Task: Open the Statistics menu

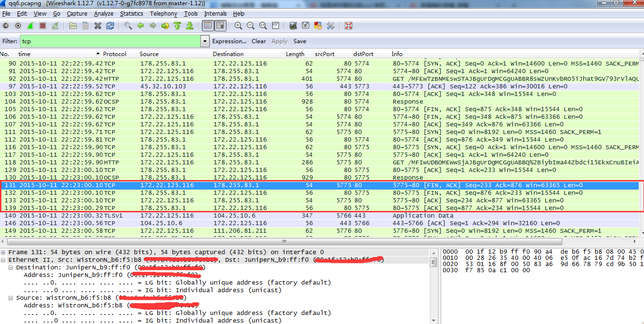Action: [x=132, y=14]
